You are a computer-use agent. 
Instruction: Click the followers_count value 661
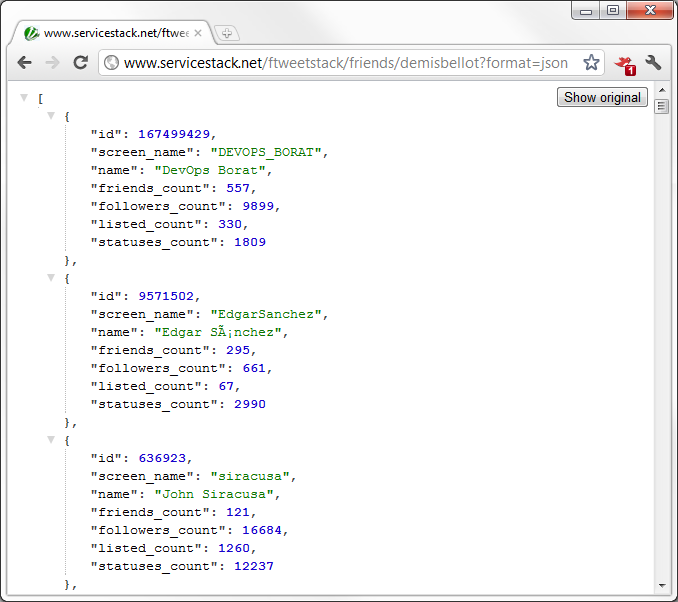click(x=254, y=368)
